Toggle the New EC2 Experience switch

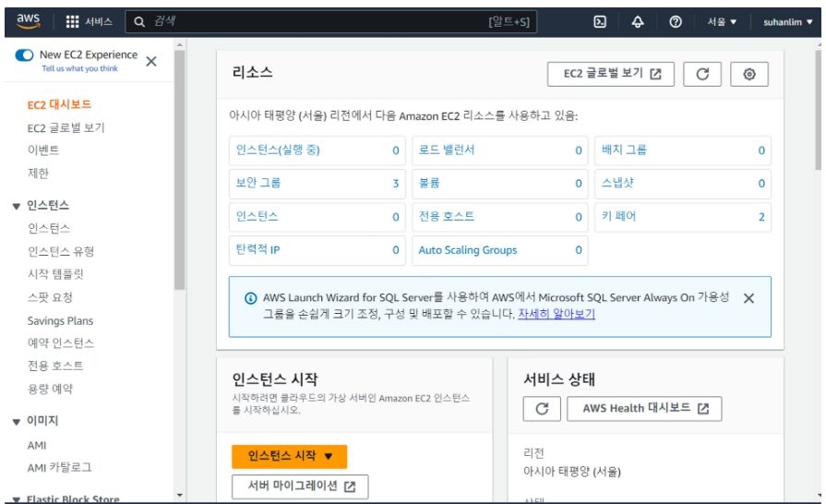click(24, 54)
